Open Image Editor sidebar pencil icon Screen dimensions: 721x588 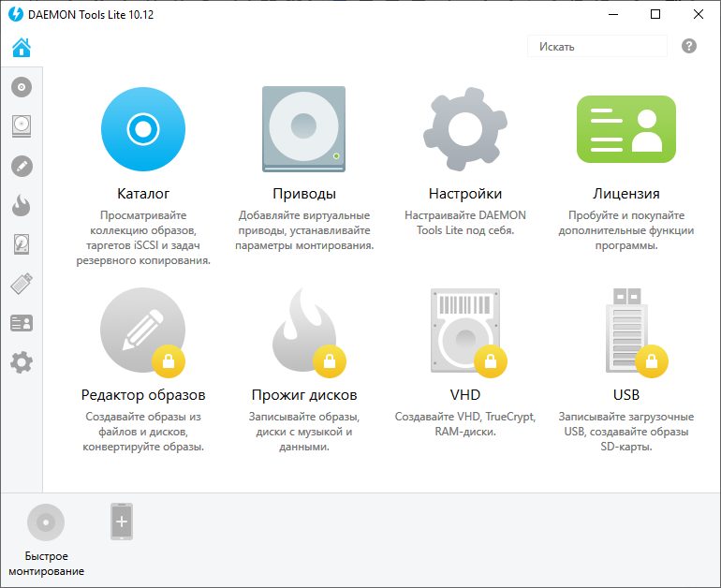click(22, 166)
